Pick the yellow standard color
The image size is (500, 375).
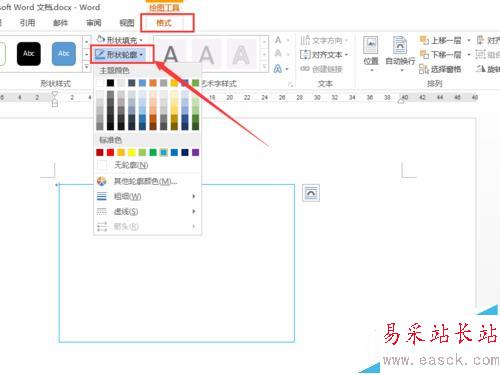click(132, 152)
